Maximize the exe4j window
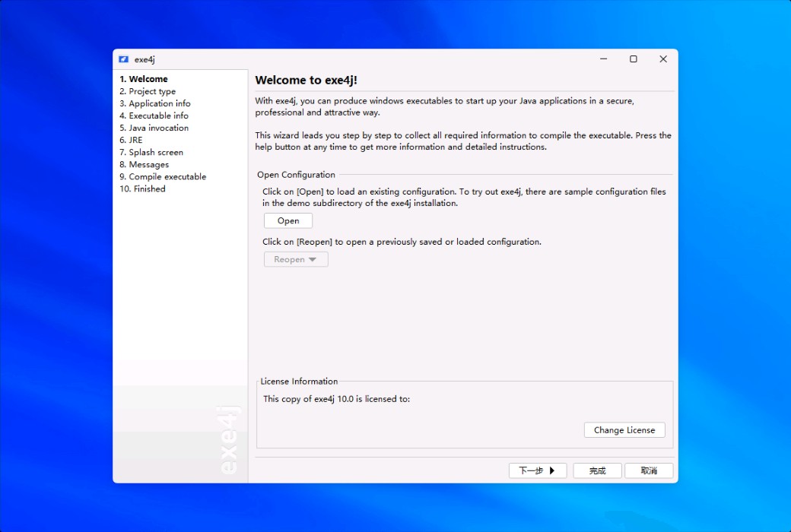The height and width of the screenshot is (532, 791). click(633, 59)
